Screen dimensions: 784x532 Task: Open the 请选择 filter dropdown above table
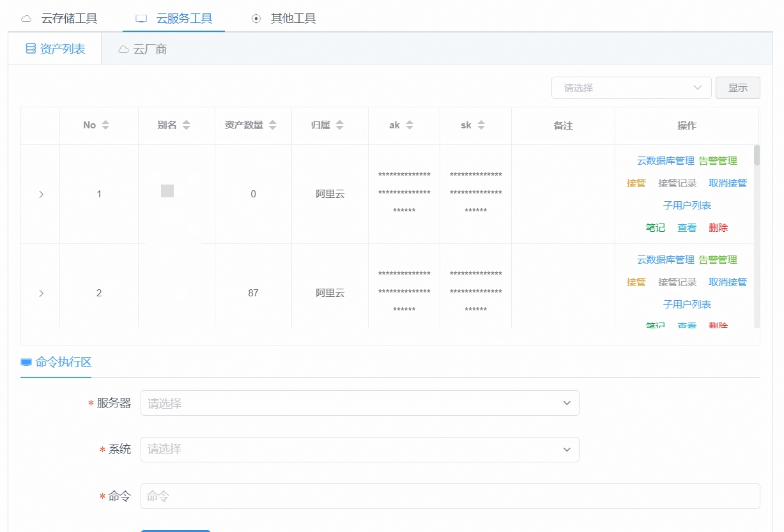click(631, 88)
